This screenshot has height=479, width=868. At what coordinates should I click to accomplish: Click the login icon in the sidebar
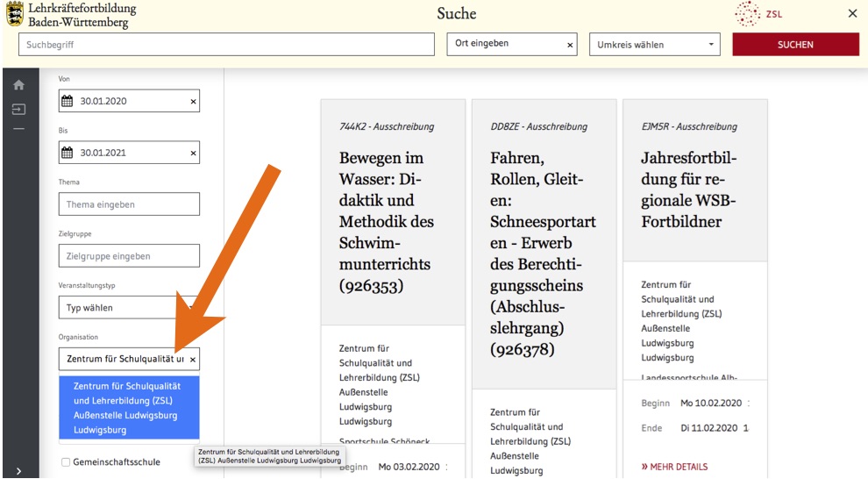pos(18,110)
